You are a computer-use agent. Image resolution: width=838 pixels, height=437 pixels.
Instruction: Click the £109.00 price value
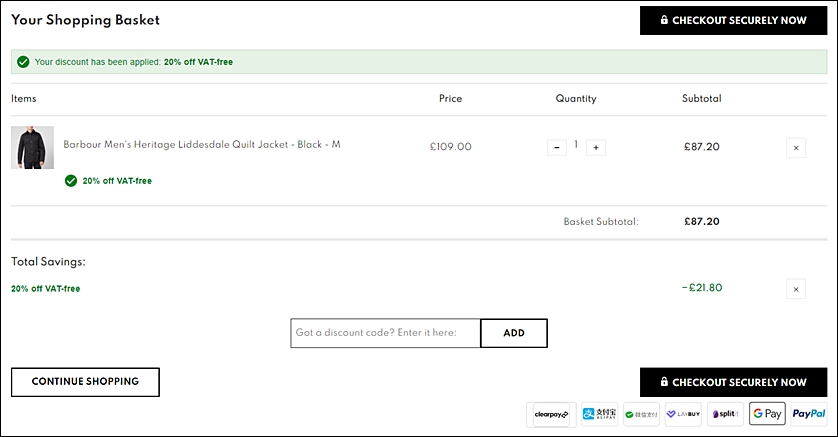(x=451, y=147)
